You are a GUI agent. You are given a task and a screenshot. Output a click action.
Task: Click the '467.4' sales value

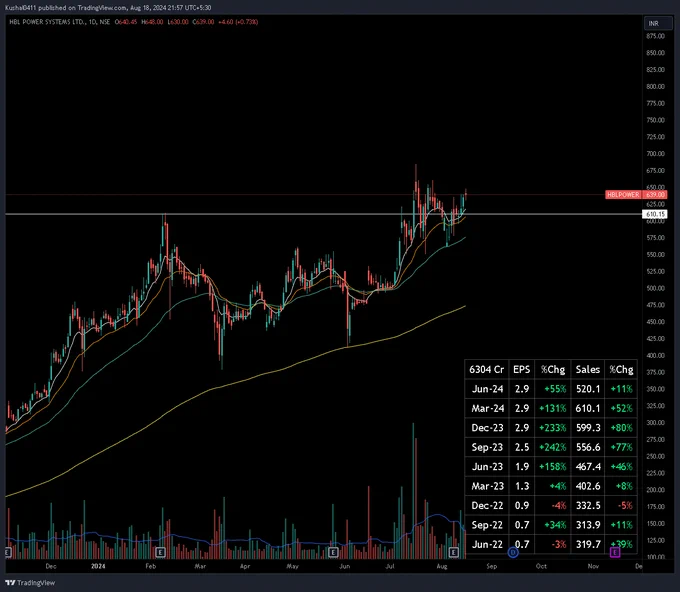[588, 467]
